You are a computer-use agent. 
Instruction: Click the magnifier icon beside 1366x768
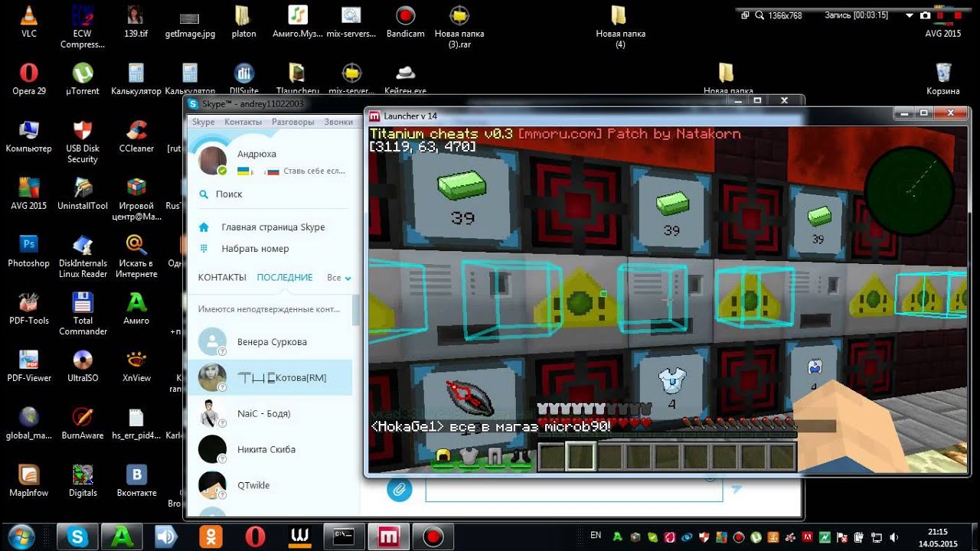pos(759,15)
